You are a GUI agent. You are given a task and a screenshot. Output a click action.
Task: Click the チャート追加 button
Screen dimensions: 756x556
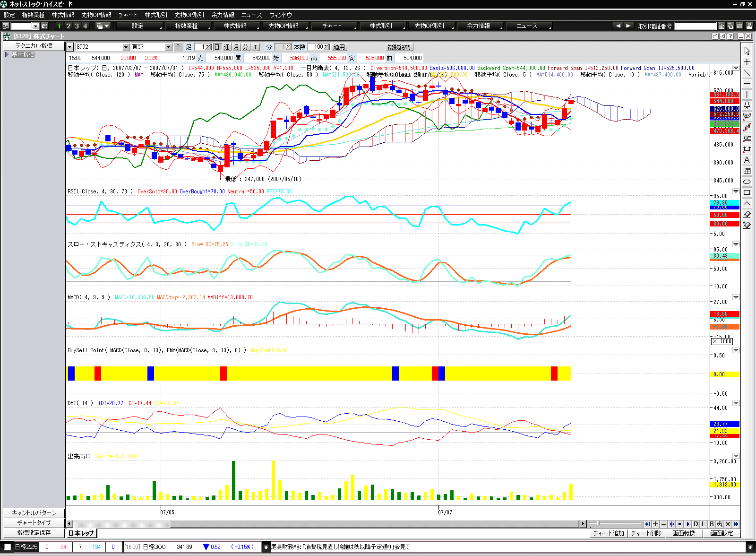[609, 533]
